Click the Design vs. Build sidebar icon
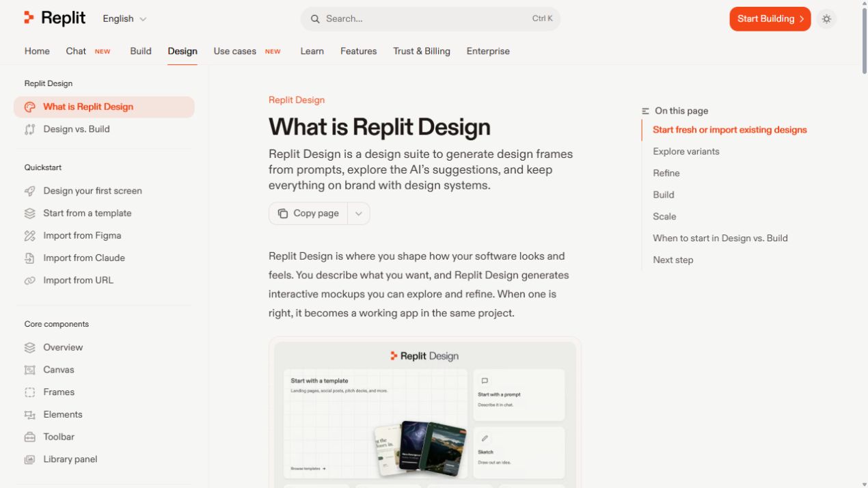The width and height of the screenshot is (868, 488). coord(29,129)
